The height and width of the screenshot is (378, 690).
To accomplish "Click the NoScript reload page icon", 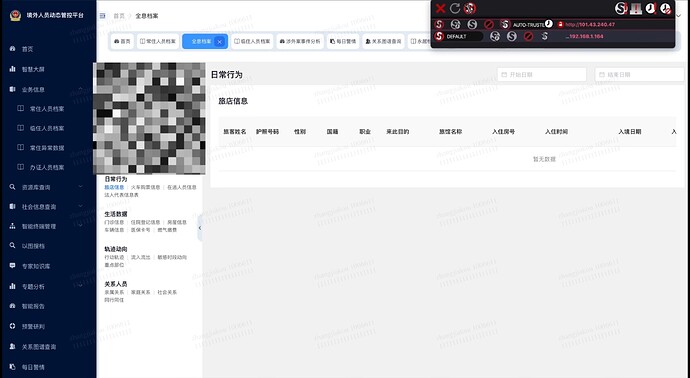I will 455,8.
